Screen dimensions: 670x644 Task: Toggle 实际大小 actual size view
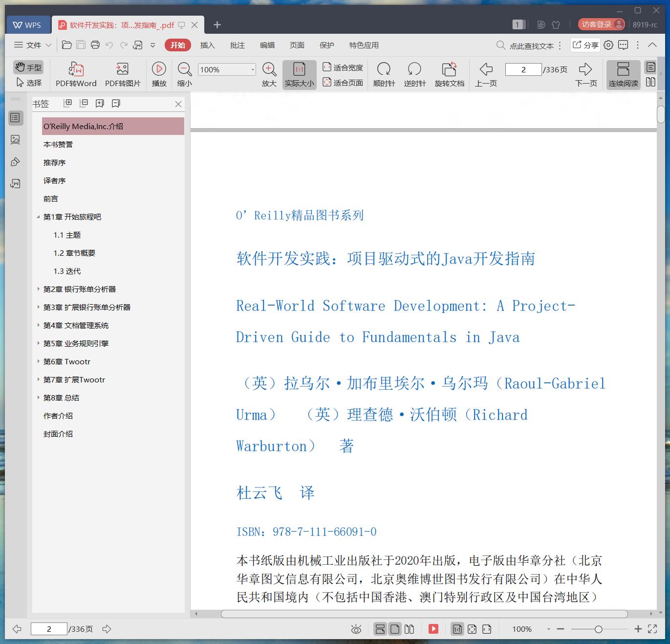point(299,74)
